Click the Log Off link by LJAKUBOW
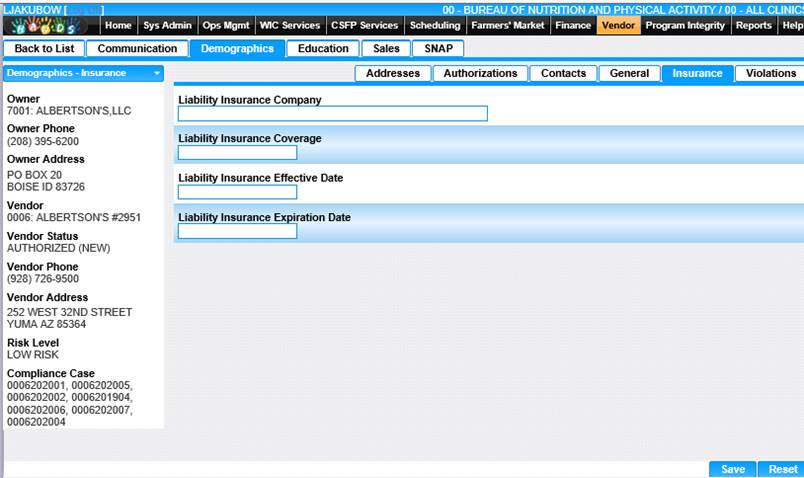This screenshot has width=804, height=478. (85, 10)
